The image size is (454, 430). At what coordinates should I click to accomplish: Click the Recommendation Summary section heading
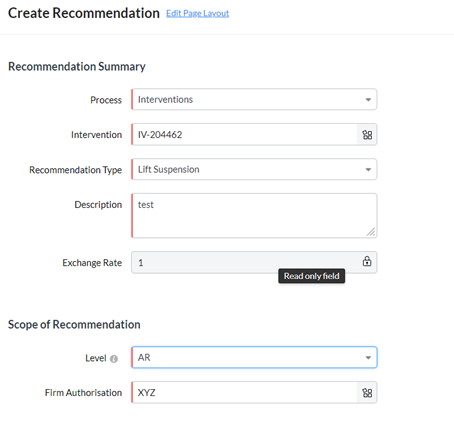[77, 66]
